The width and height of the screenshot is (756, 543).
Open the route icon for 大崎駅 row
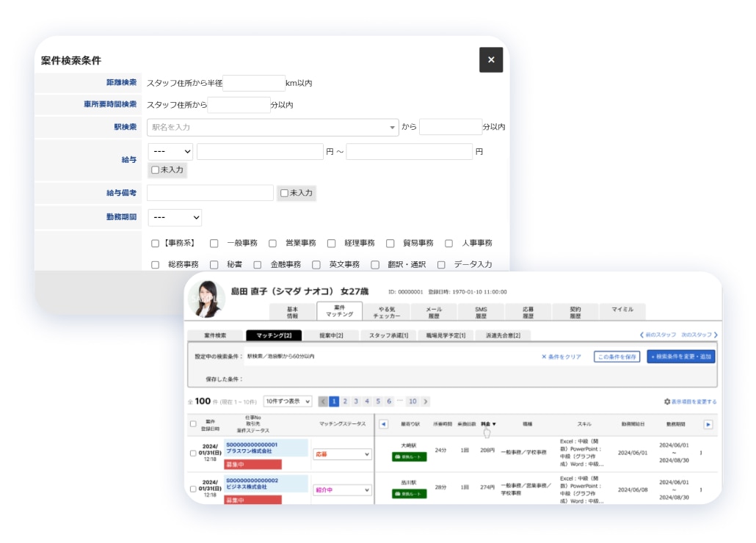tap(408, 455)
